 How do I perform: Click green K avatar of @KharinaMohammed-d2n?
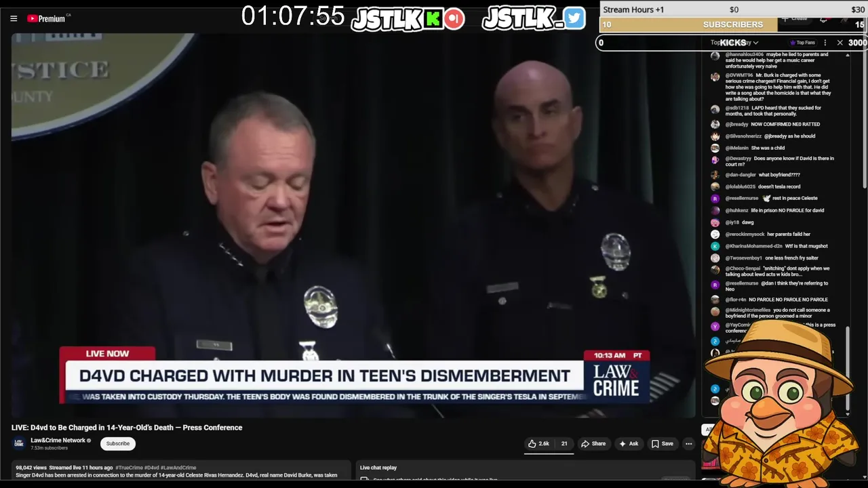[715, 246]
